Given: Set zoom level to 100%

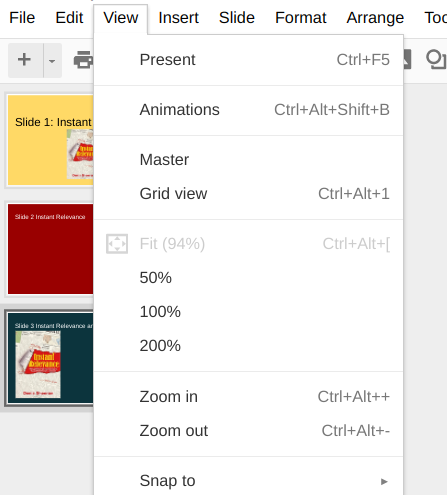Looking at the screenshot, I should click(x=248, y=312).
